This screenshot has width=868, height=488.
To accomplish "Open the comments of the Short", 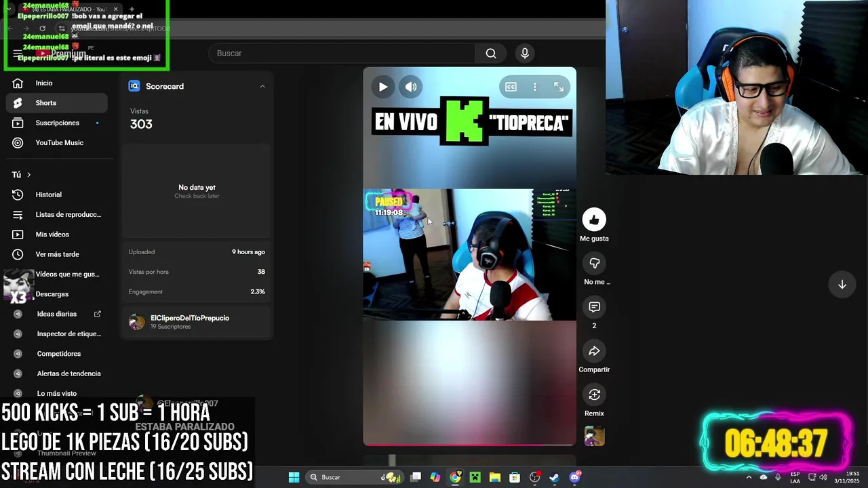I will [x=594, y=307].
